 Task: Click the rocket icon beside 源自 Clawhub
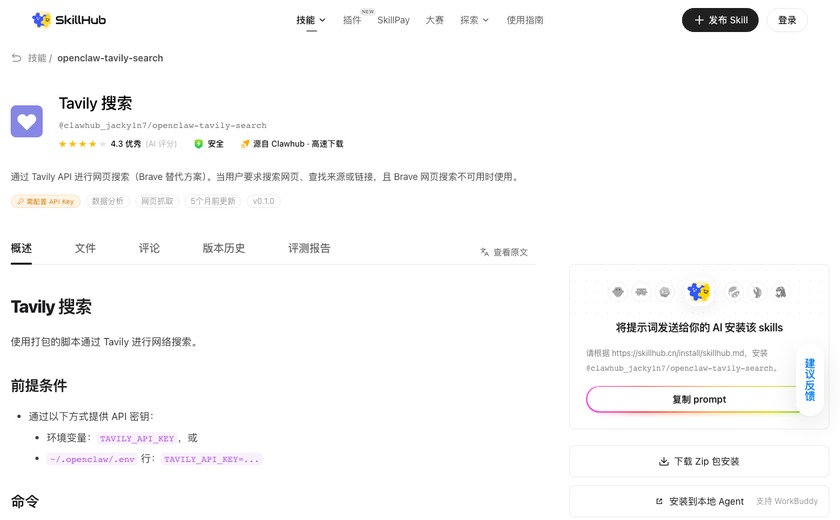245,144
